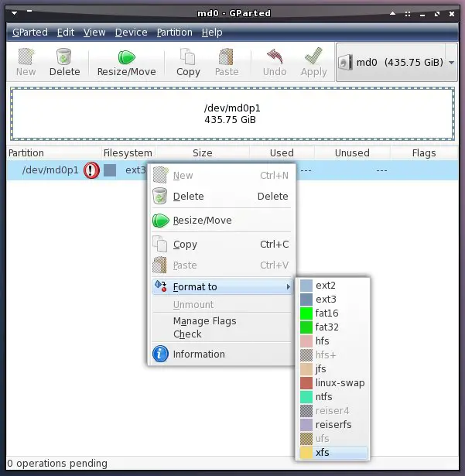This screenshot has width=465, height=476.
Task: Open the Help menu
Action: (x=212, y=33)
